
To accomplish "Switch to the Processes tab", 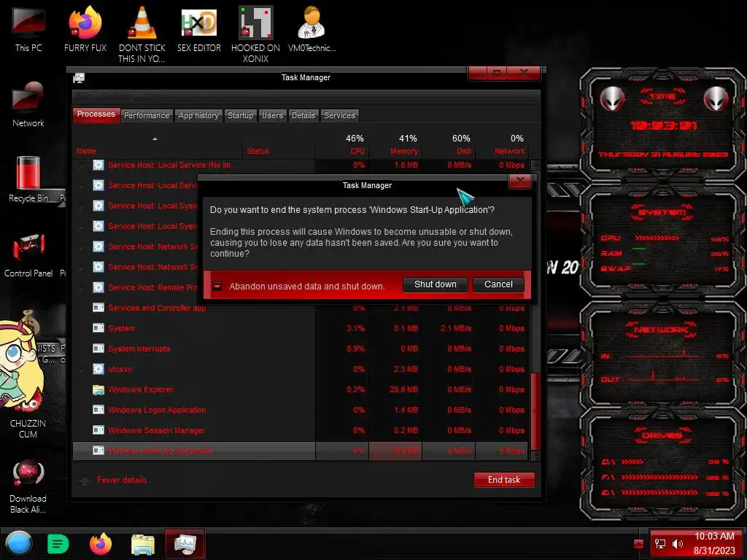I will (96, 114).
